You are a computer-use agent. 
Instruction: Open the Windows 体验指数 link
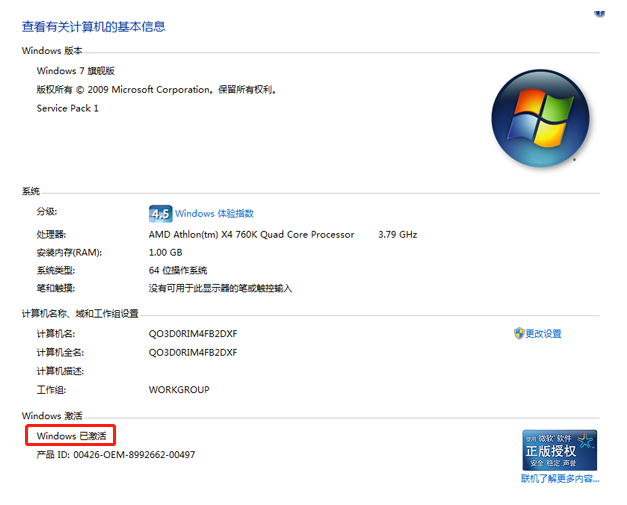214,214
